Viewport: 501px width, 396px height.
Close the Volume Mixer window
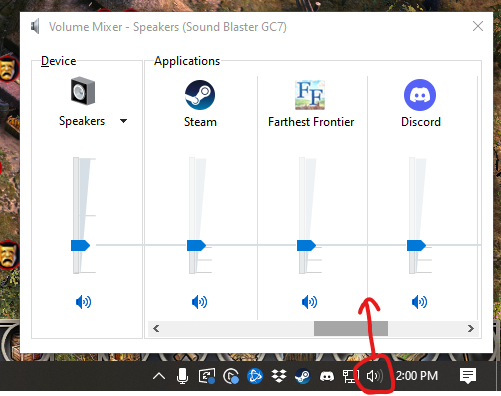click(x=478, y=26)
